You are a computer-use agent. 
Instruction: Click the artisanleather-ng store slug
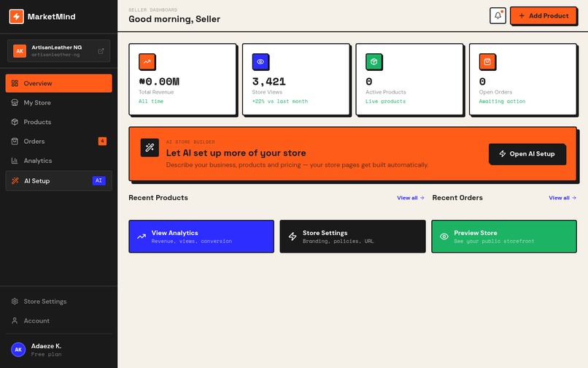pos(55,55)
